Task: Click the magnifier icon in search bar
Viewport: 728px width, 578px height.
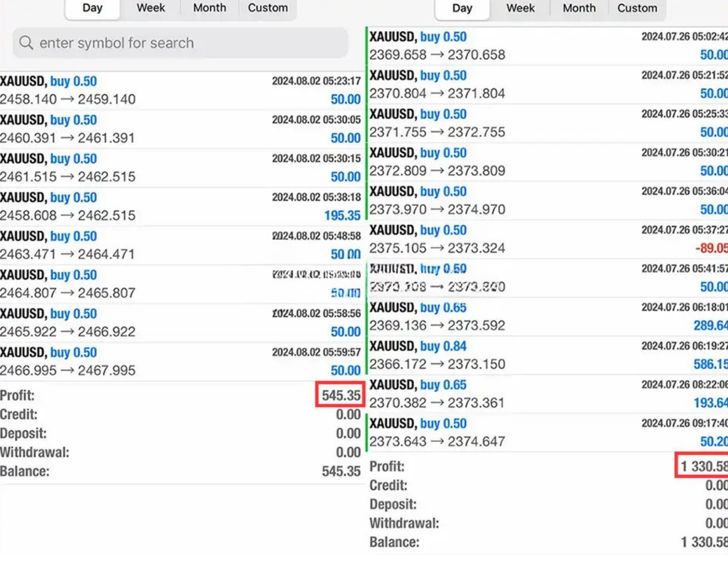Action: coord(26,43)
